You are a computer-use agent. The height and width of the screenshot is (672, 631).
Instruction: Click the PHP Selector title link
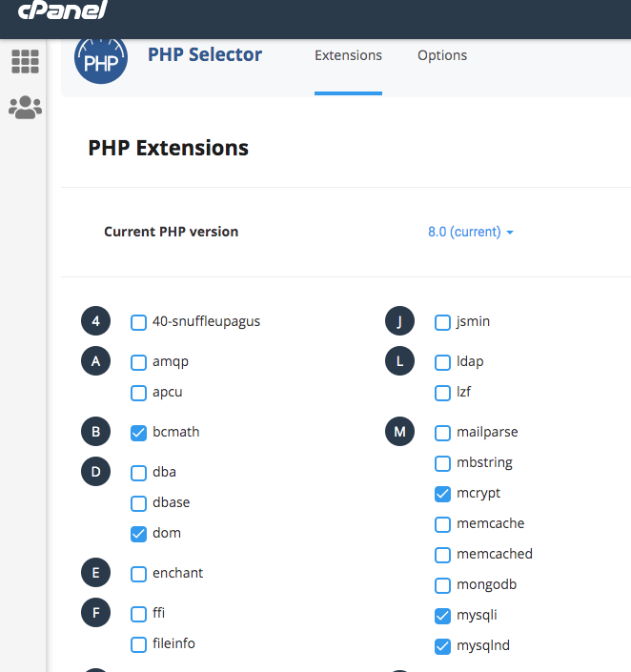click(x=205, y=55)
